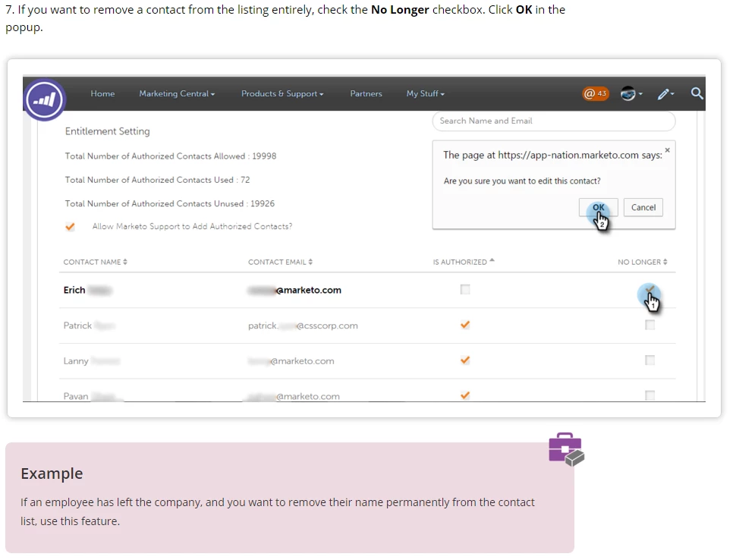Go to Home in navigation bar
736x560 pixels.
point(102,93)
